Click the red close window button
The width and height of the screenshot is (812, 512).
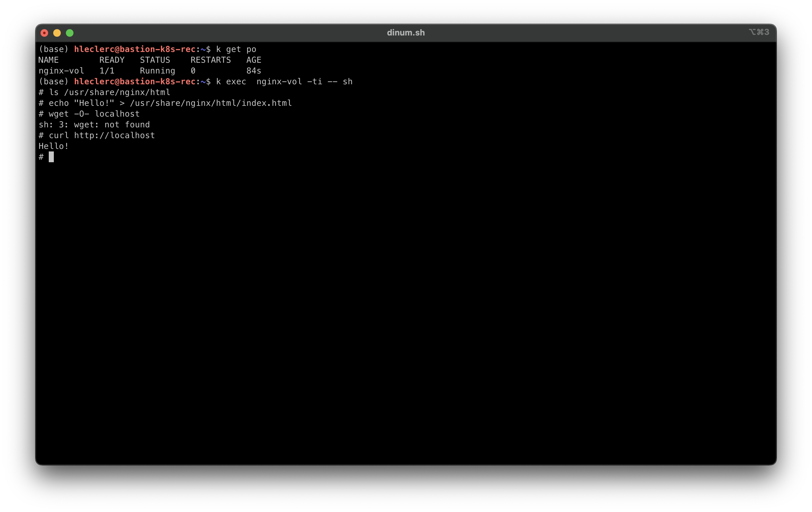point(44,33)
